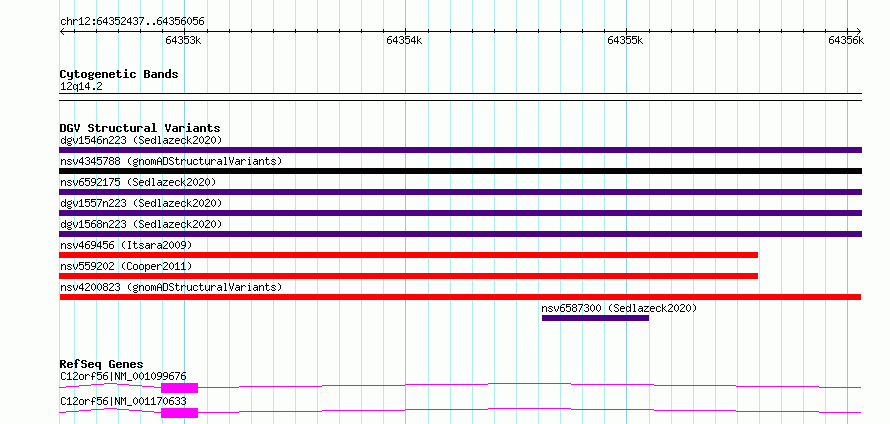The width and height of the screenshot is (890, 424).
Task: Select the short purple bar for nsv6587300
Action: pyautogui.click(x=595, y=318)
